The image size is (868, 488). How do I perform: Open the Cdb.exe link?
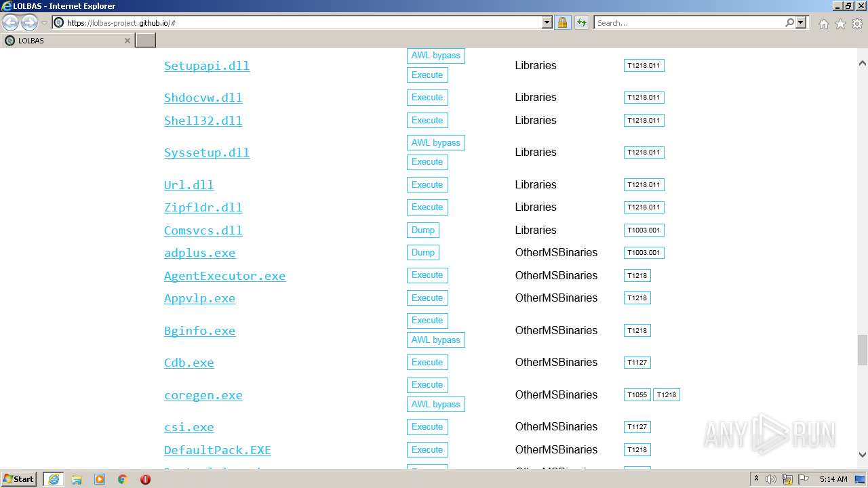point(189,363)
